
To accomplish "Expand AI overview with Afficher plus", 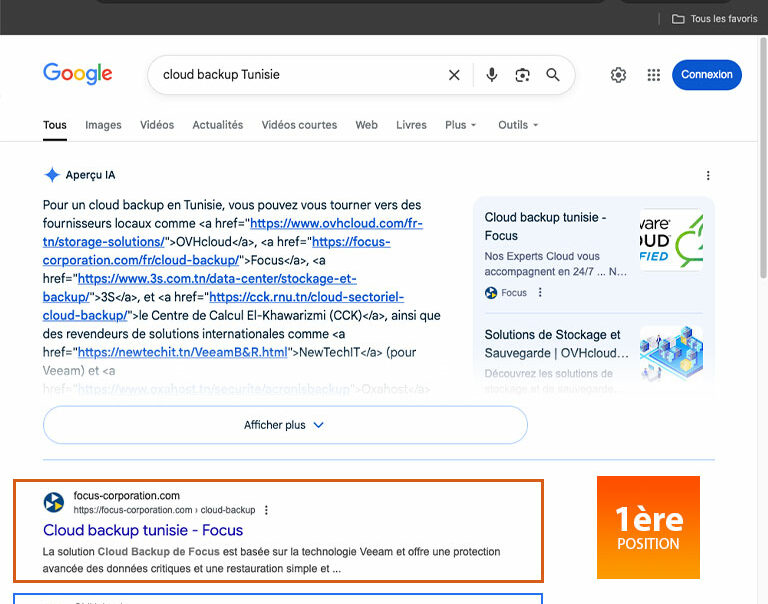I will pos(285,425).
